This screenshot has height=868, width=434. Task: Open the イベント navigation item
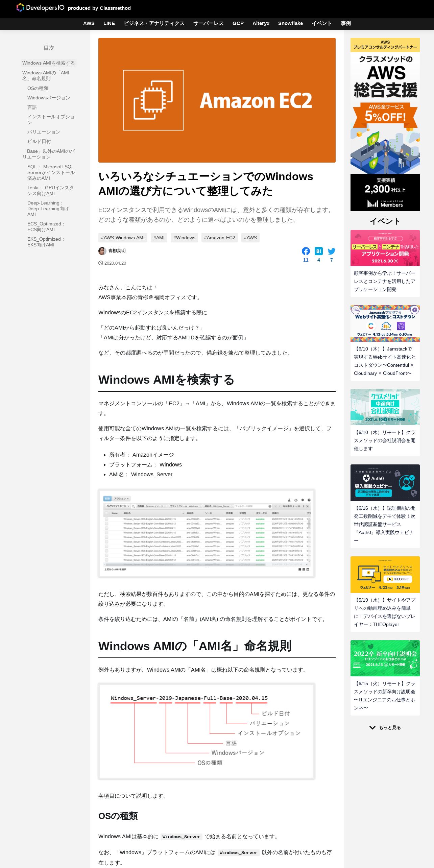point(321,23)
